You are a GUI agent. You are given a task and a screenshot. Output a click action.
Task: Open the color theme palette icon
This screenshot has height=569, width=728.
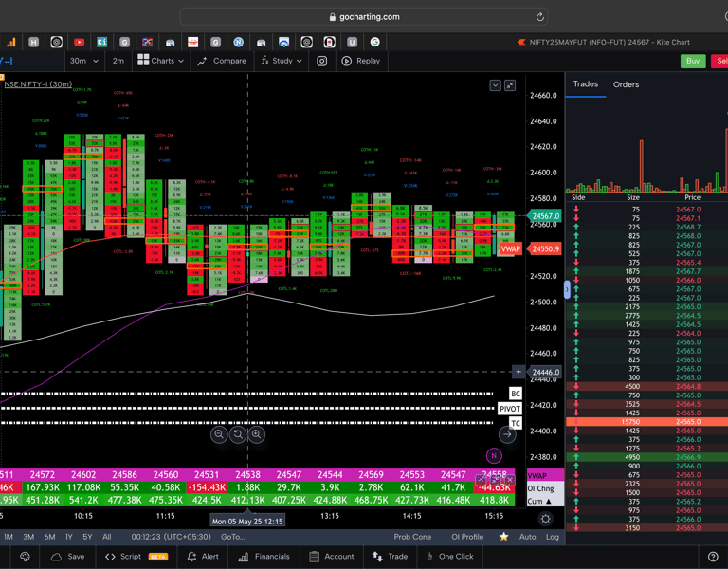click(x=25, y=557)
